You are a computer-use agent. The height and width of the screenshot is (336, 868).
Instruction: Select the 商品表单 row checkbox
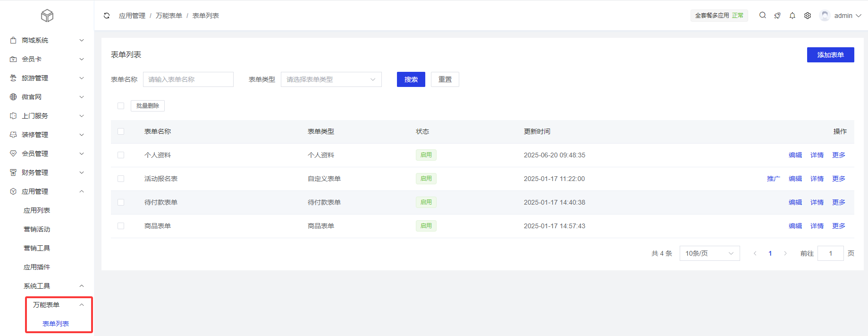(121, 226)
